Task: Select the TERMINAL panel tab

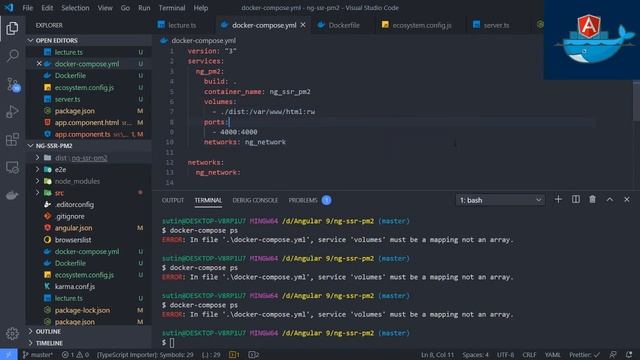Action: coord(208,200)
